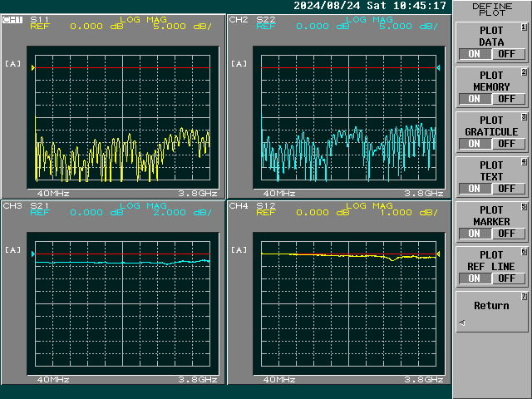The image size is (532, 399).
Task: Click the DEFINE PLOT menu title
Action: point(491,9)
